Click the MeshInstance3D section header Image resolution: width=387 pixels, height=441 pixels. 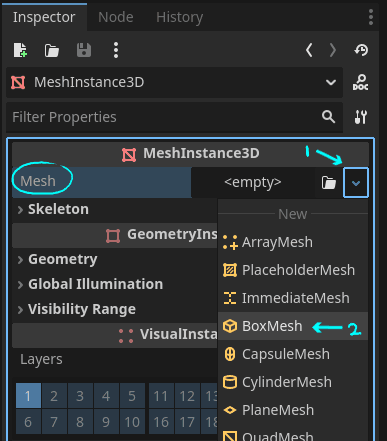(190, 154)
